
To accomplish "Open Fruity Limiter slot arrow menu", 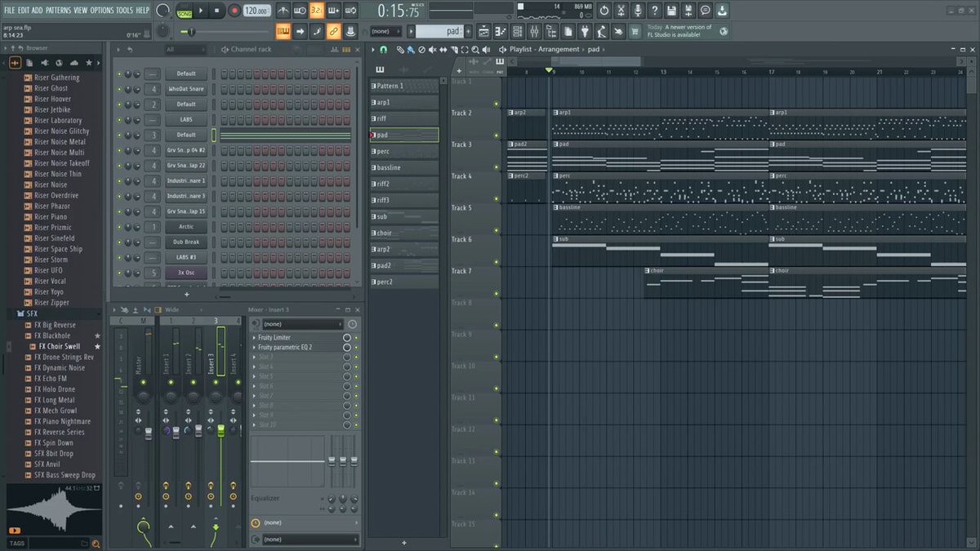I will (255, 337).
